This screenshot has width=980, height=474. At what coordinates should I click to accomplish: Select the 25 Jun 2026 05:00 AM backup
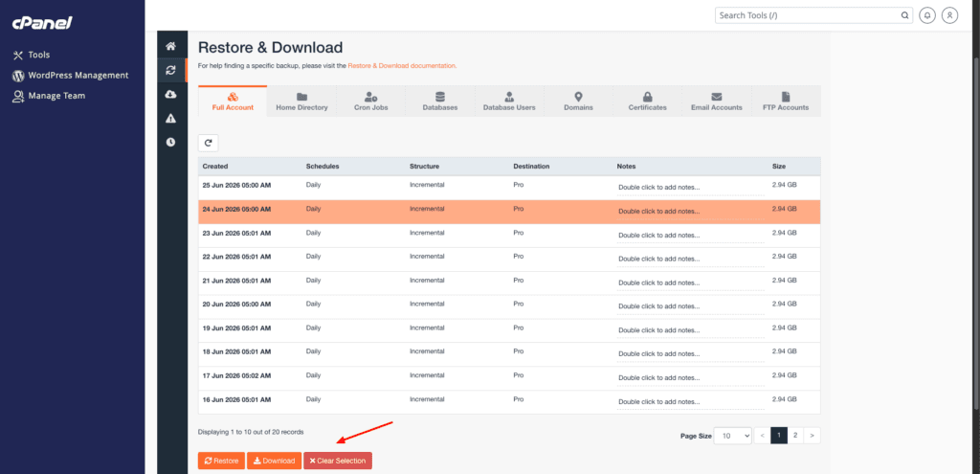[509, 189]
